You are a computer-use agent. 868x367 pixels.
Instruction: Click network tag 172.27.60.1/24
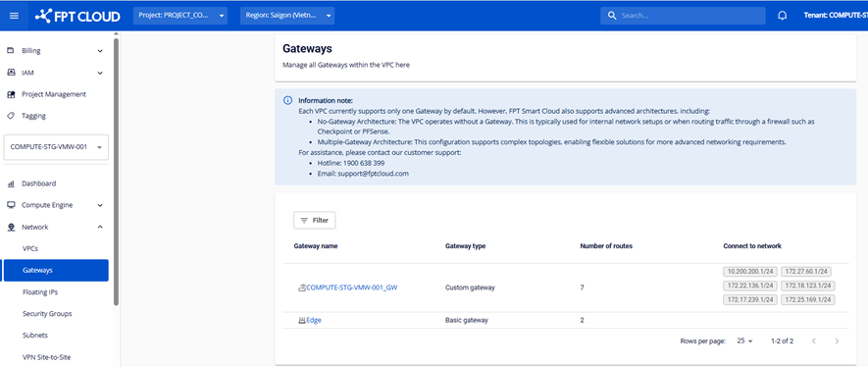(x=806, y=271)
